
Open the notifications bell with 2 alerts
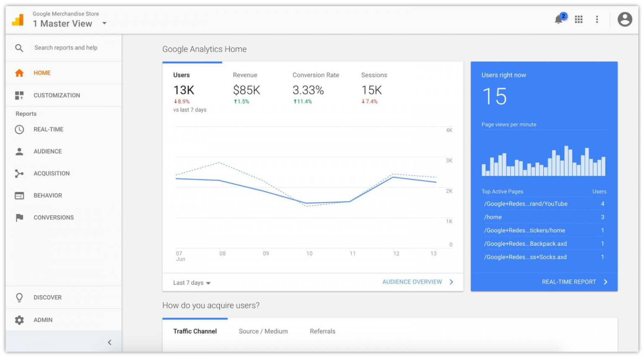[559, 20]
